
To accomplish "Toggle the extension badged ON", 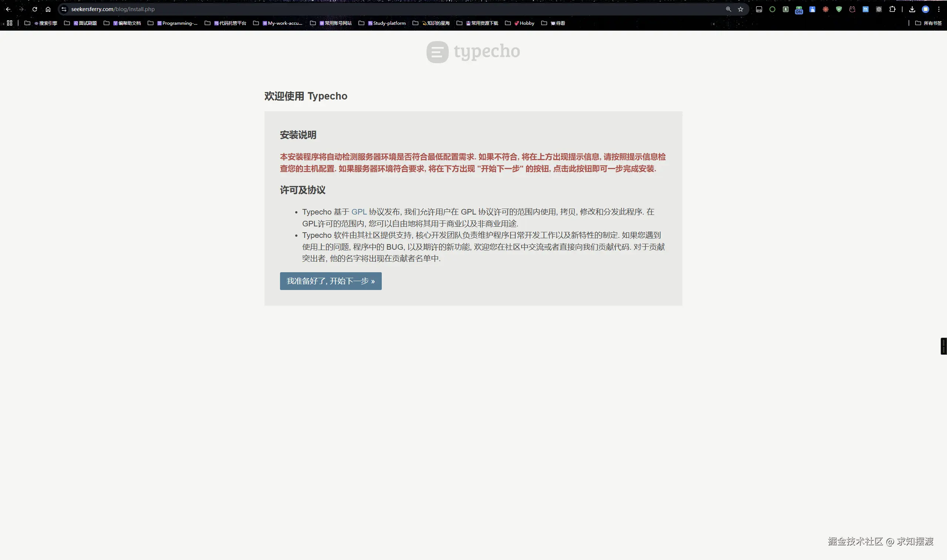I will point(799,10).
